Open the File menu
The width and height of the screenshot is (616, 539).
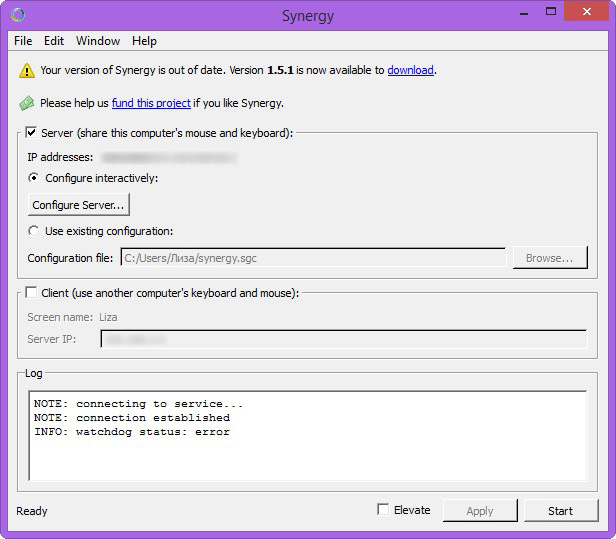point(23,41)
